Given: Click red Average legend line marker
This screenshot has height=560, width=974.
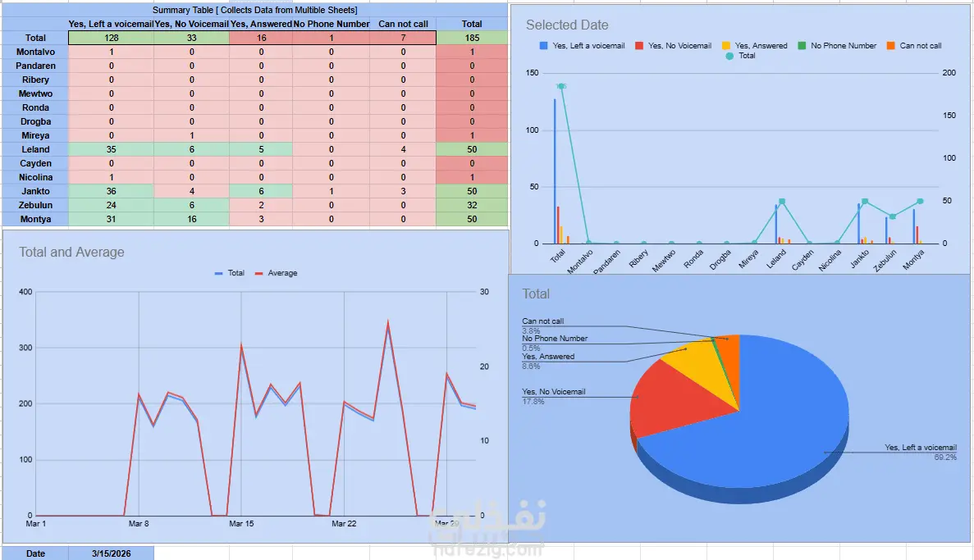Looking at the screenshot, I should click(x=259, y=273).
